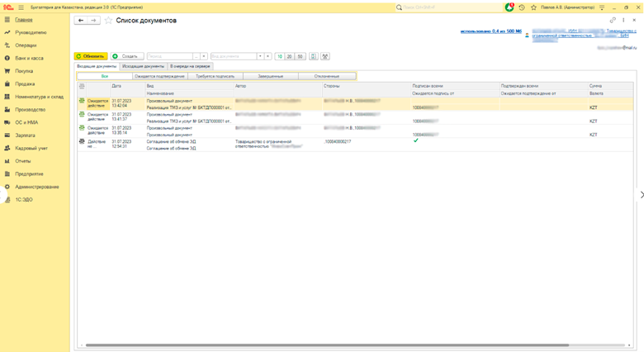The image size is (644, 352).
Task: Click the Создать button
Action: click(125, 56)
